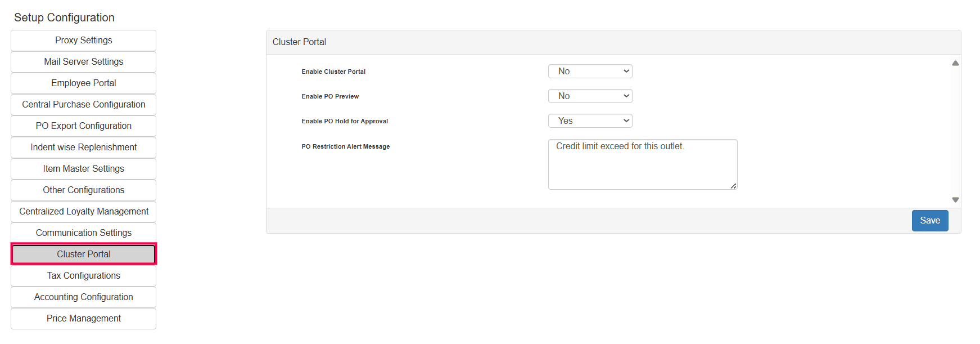Viewport: 980px width, 344px height.
Task: Click the PO Restriction Alert Message textbox
Action: tap(642, 164)
